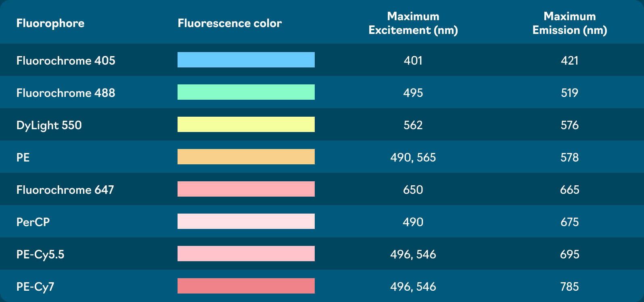Click the Fluorochrome 405 blue color swatch

[246, 60]
